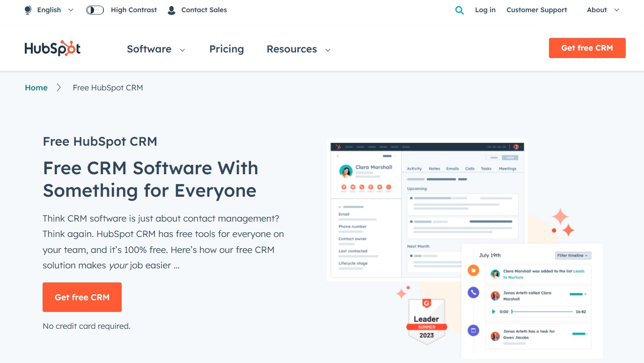Go to Customer Support
Viewport: 644px width, 363px height.
tap(537, 10)
